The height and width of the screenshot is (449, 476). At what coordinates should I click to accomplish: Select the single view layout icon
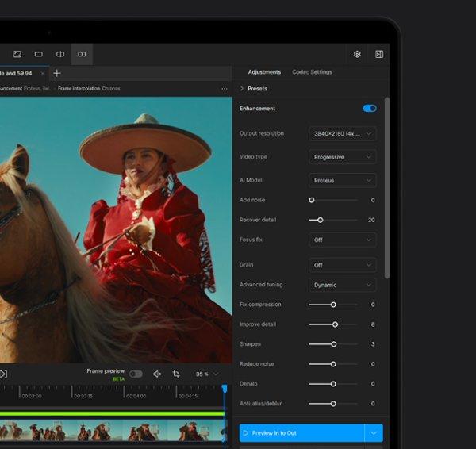click(38, 54)
